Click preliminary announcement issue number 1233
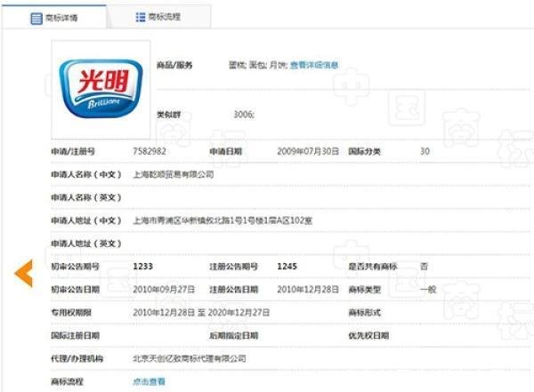 pyautogui.click(x=142, y=266)
